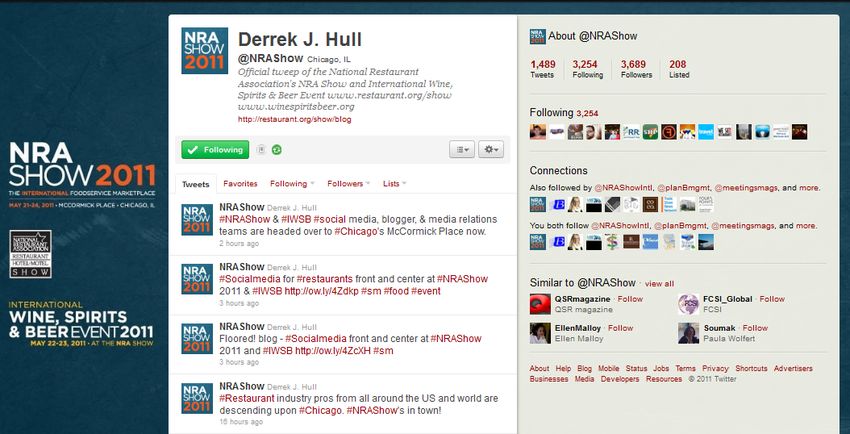Open the bright blue travel avatar in Following
850x434 pixels.
[706, 132]
